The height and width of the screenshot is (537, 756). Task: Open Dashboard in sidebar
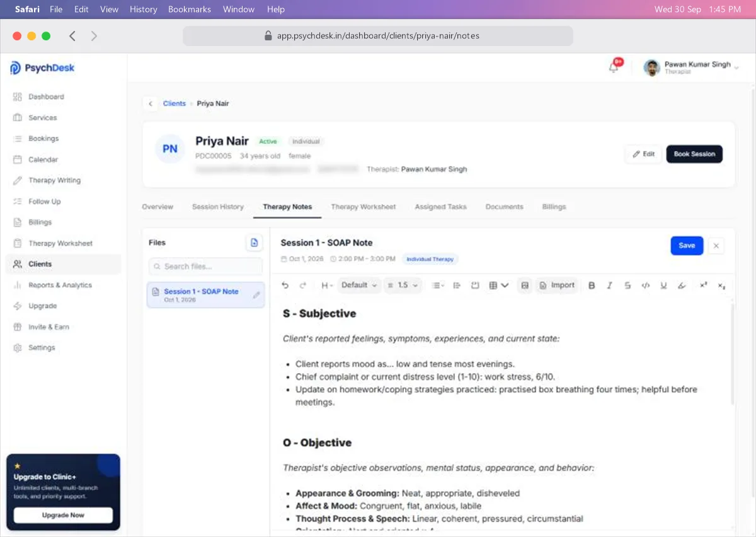(63, 97)
